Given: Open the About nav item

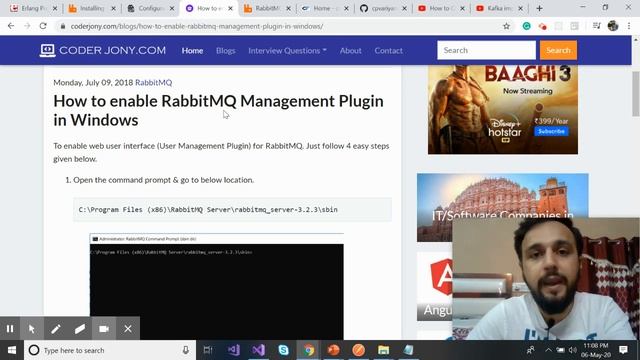Looking at the screenshot, I should pos(351,51).
